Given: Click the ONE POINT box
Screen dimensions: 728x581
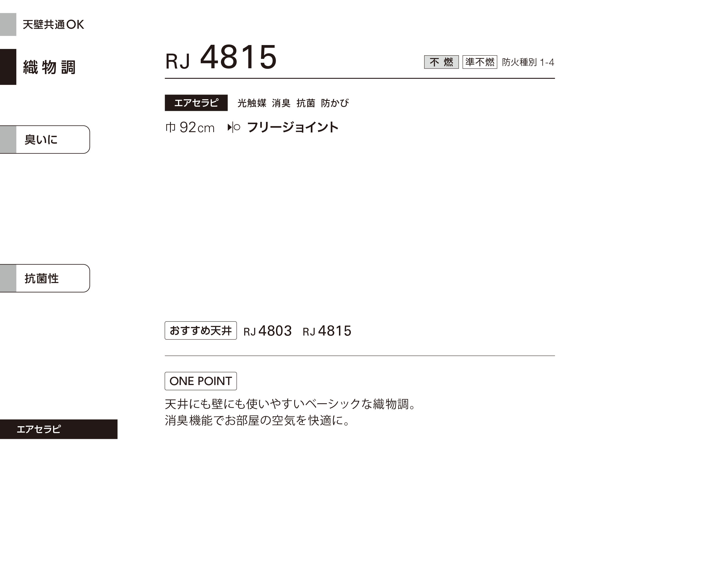Looking at the screenshot, I should (x=200, y=381).
